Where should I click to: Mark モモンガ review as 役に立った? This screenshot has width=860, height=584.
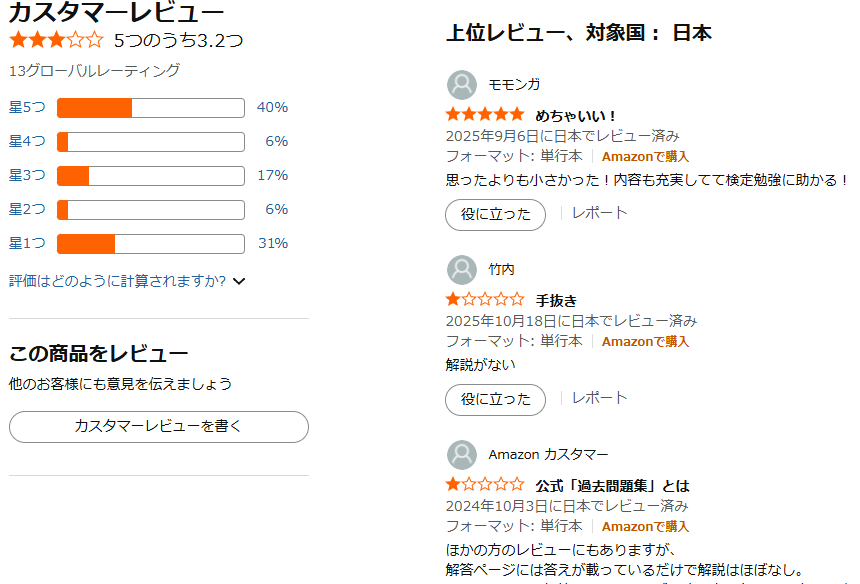click(495, 215)
